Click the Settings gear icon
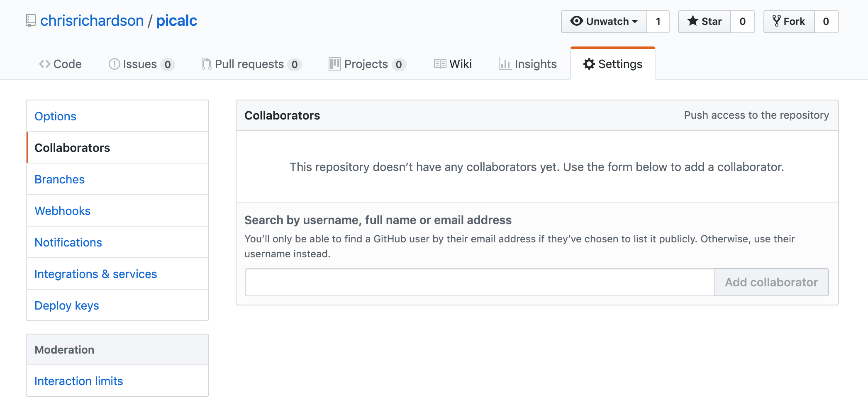868x415 pixels. [589, 64]
